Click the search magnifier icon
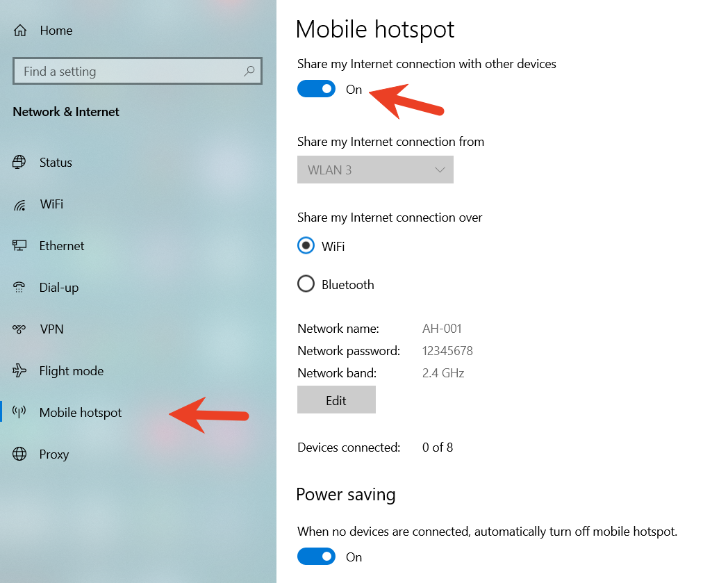 pos(249,71)
